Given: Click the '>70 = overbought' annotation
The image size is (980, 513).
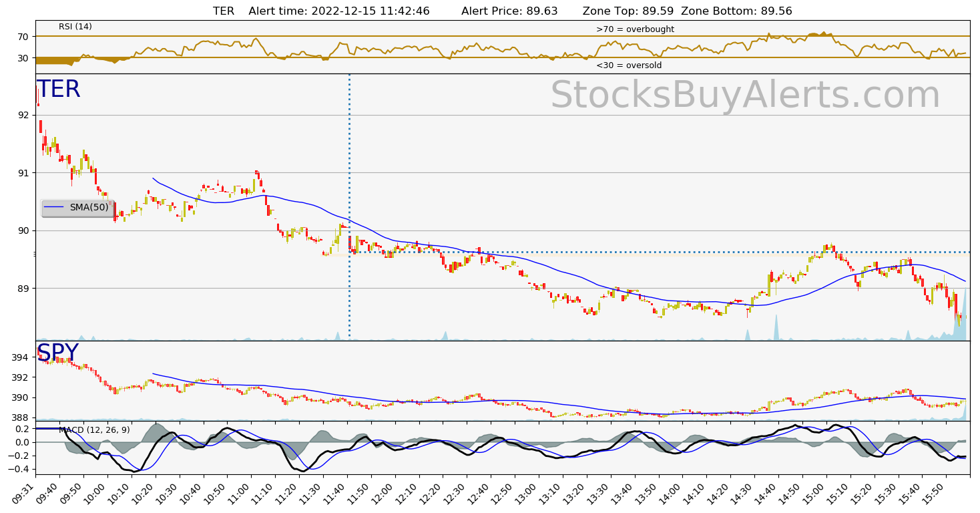Looking at the screenshot, I should [635, 29].
